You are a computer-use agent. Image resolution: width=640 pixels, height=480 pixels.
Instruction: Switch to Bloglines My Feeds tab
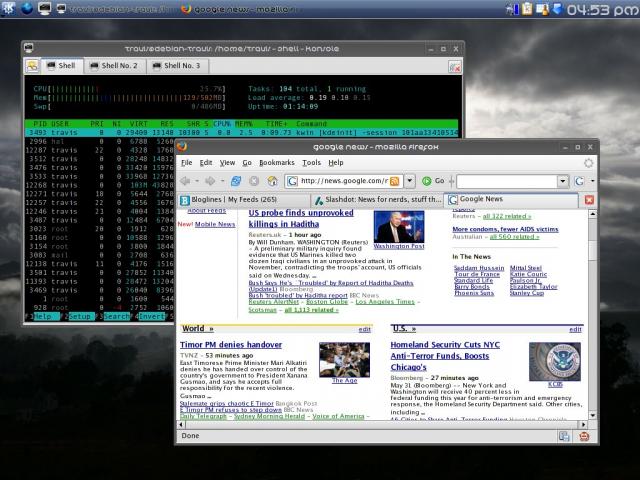coord(244,200)
